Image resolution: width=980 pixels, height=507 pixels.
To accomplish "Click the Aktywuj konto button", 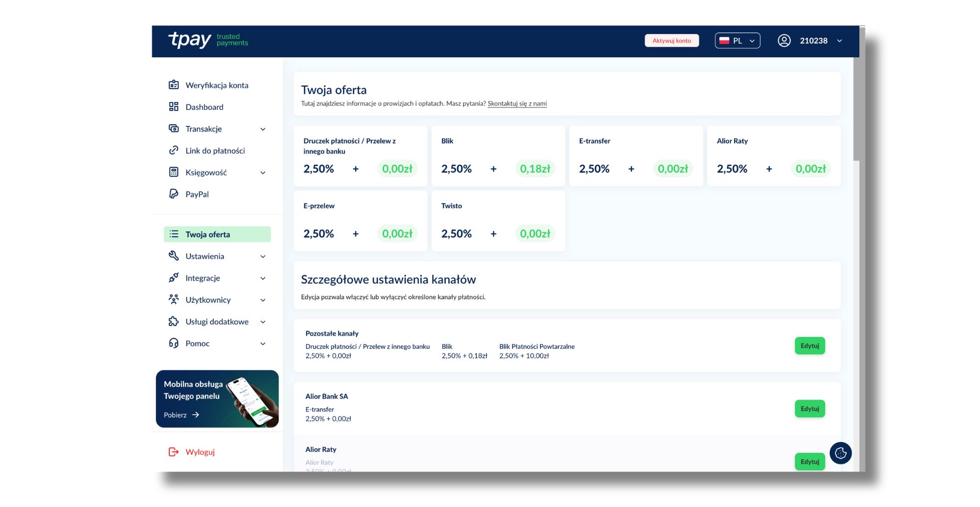I will (x=671, y=41).
